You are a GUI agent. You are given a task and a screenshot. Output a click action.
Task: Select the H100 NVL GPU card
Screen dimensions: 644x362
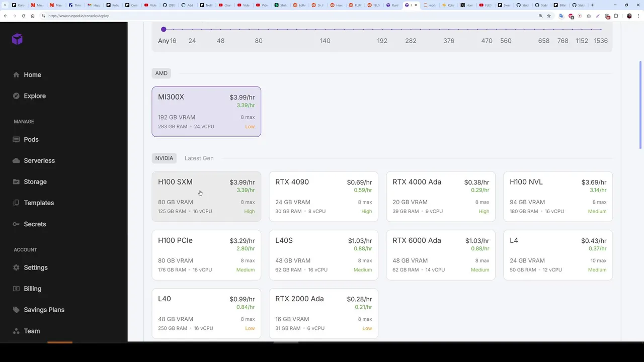[x=558, y=197]
